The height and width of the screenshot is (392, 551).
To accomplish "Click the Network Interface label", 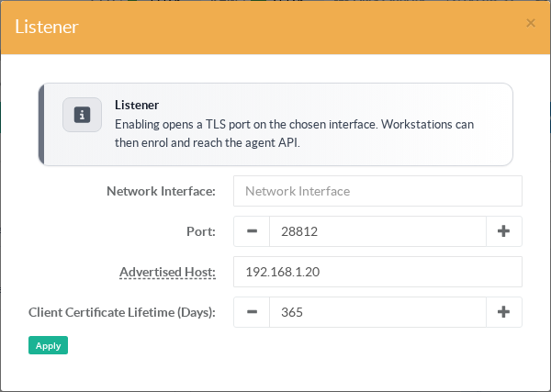I will pos(161,191).
